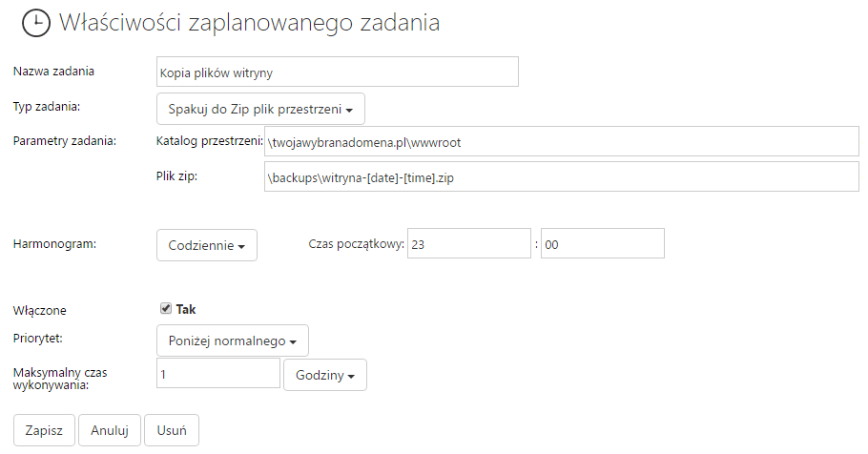Image resolution: width=868 pixels, height=454 pixels.
Task: Click the clock icon beside the title
Action: 36,23
